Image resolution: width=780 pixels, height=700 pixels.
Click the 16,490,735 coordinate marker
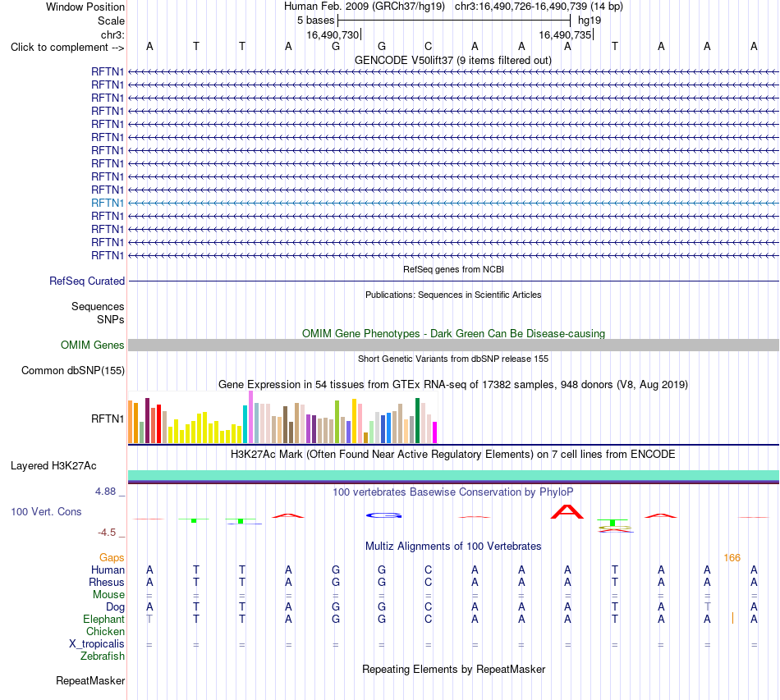coord(565,34)
